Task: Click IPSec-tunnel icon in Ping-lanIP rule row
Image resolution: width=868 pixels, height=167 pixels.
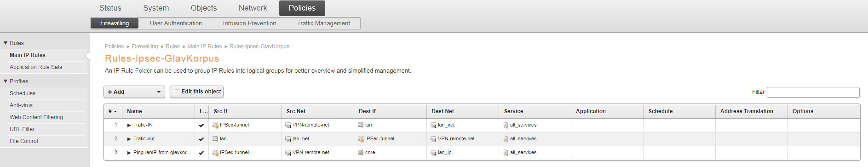Action: coord(215,153)
